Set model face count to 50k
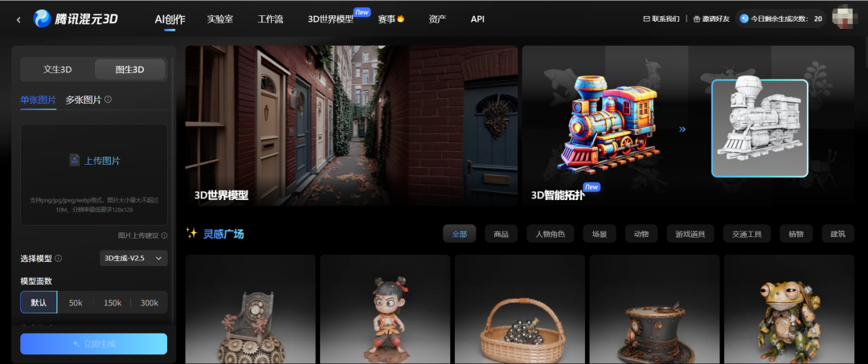This screenshot has height=364, width=868. click(76, 303)
